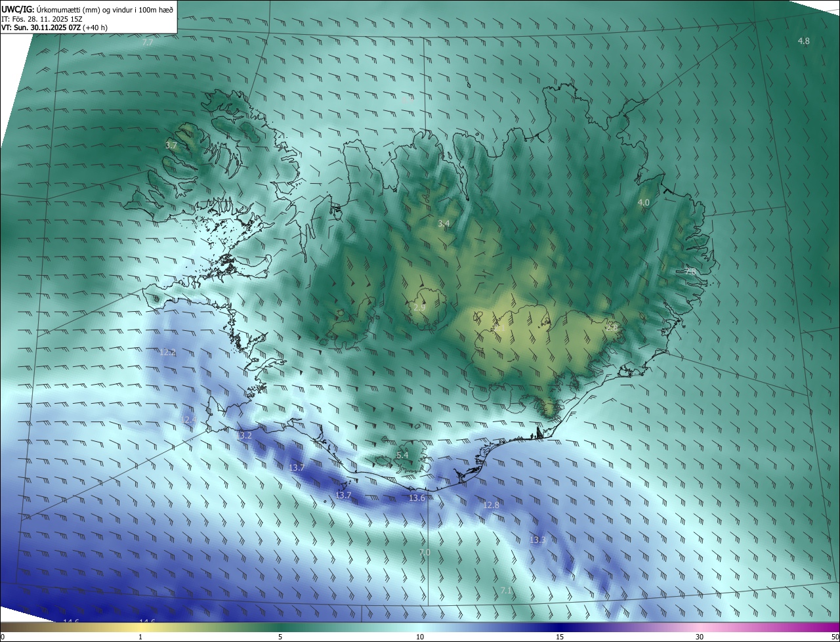Click the 12.8 precipitation value label
The width and height of the screenshot is (840, 642).
[x=491, y=505]
